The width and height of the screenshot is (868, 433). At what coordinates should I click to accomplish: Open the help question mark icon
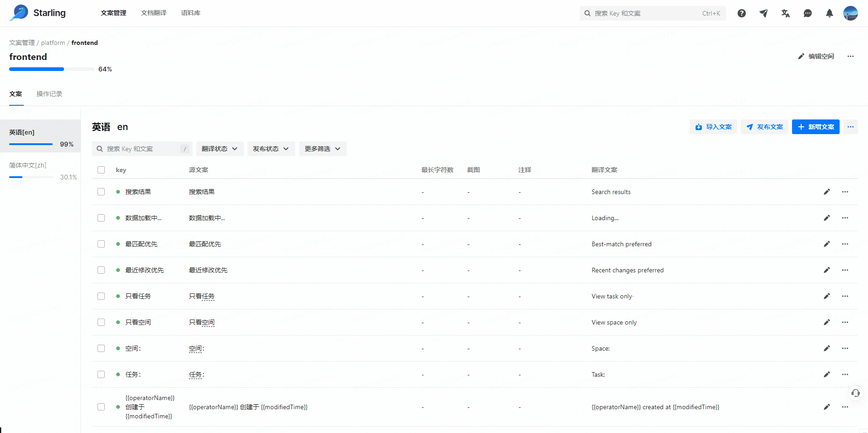741,13
